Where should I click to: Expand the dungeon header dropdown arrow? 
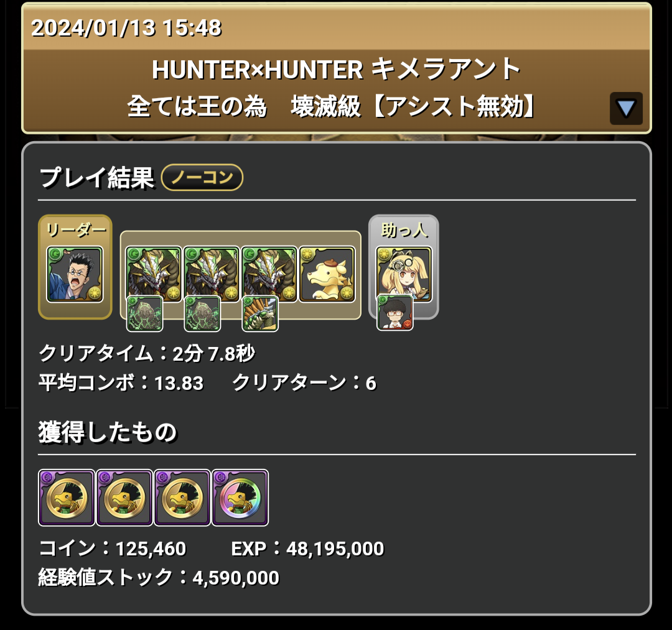[x=626, y=108]
